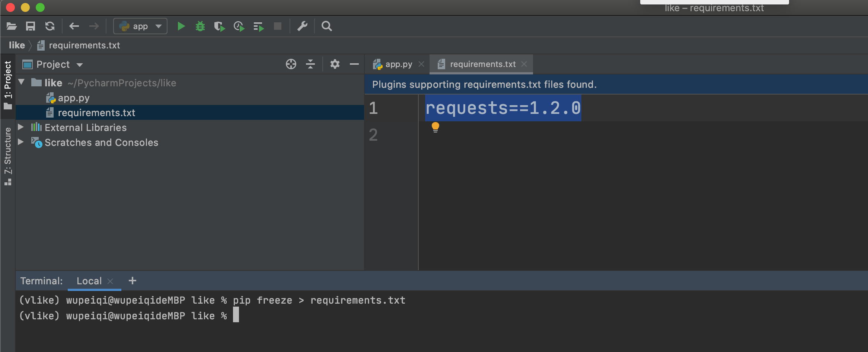Select app.py in the project tree

73,98
